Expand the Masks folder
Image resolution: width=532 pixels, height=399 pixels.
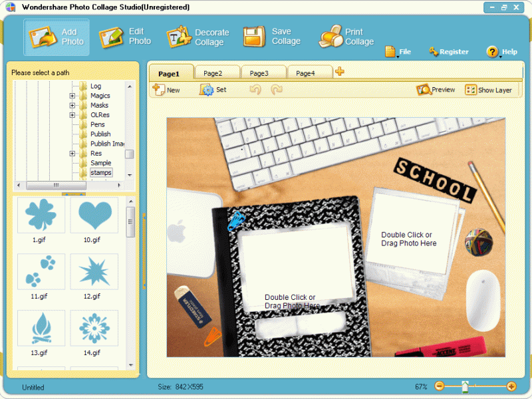click(72, 106)
